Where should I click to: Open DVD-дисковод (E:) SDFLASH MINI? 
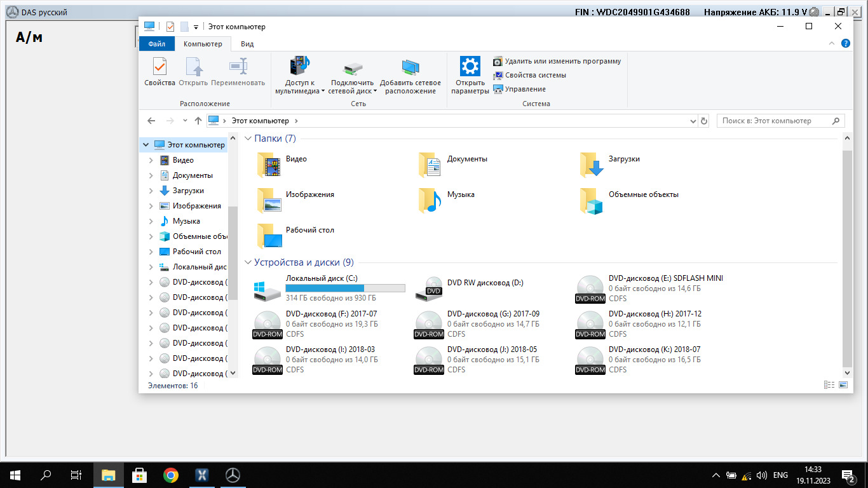590,288
